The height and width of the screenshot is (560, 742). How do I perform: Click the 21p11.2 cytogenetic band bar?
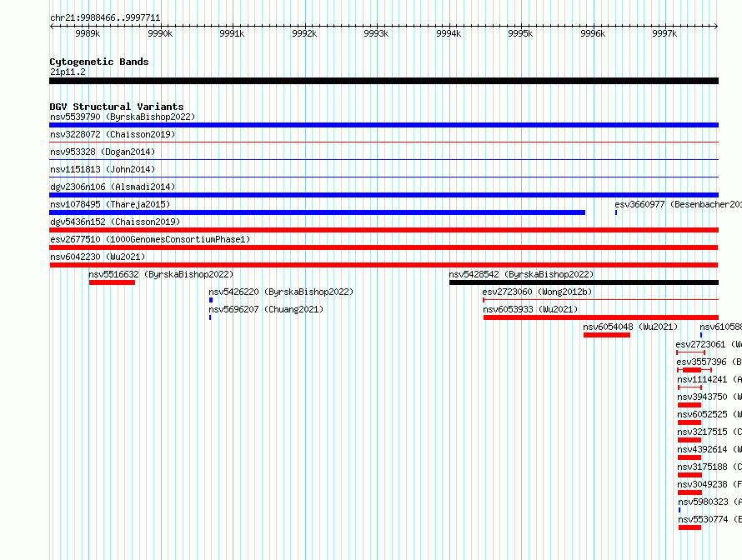pyautogui.click(x=384, y=81)
